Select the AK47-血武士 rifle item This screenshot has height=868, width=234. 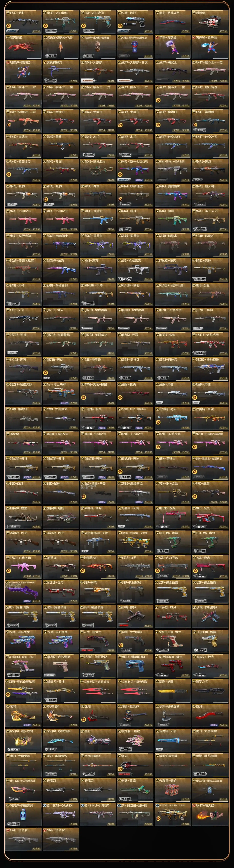tap(23, 146)
